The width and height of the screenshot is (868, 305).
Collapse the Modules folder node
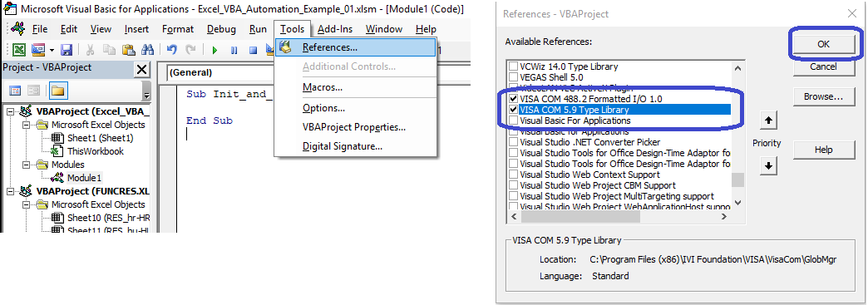pos(26,165)
